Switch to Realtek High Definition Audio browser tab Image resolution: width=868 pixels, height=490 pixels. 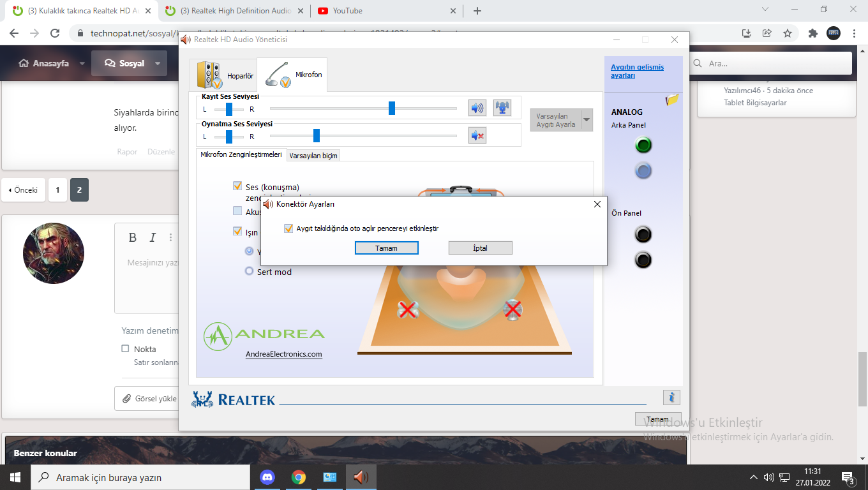coord(234,11)
